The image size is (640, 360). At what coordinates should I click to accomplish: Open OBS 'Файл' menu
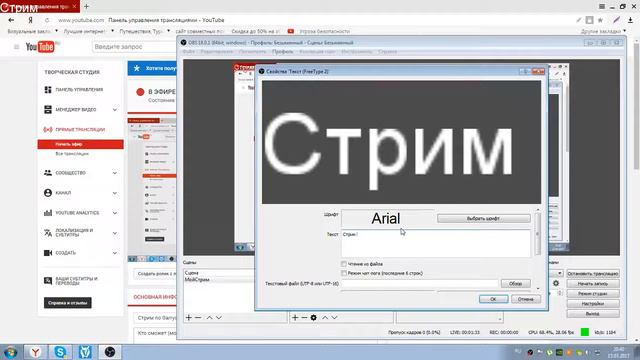[189, 52]
